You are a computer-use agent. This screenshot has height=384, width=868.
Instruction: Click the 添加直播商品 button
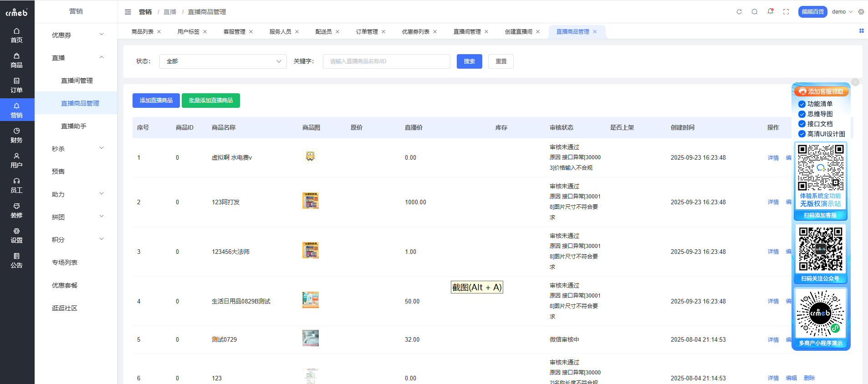(156, 101)
